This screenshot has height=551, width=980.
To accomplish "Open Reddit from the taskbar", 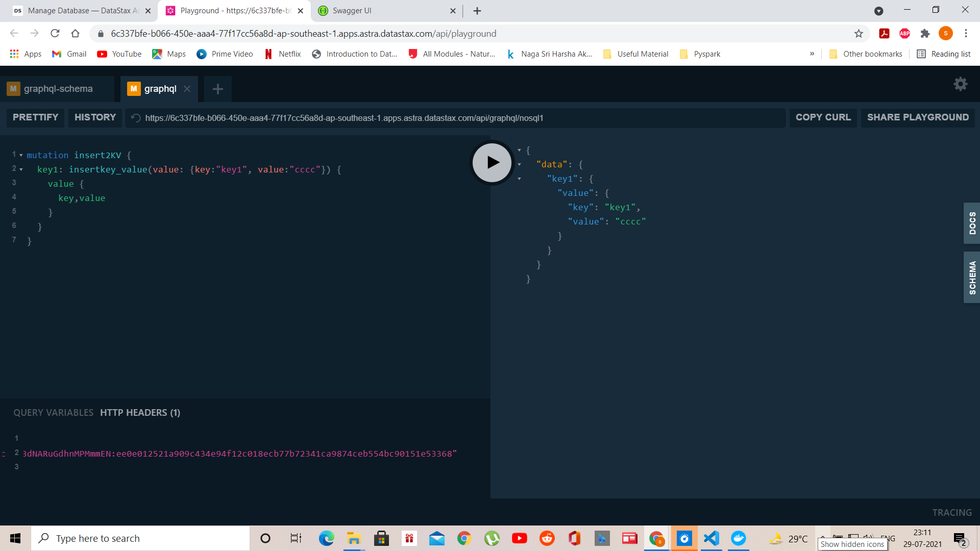I will pyautogui.click(x=547, y=538).
